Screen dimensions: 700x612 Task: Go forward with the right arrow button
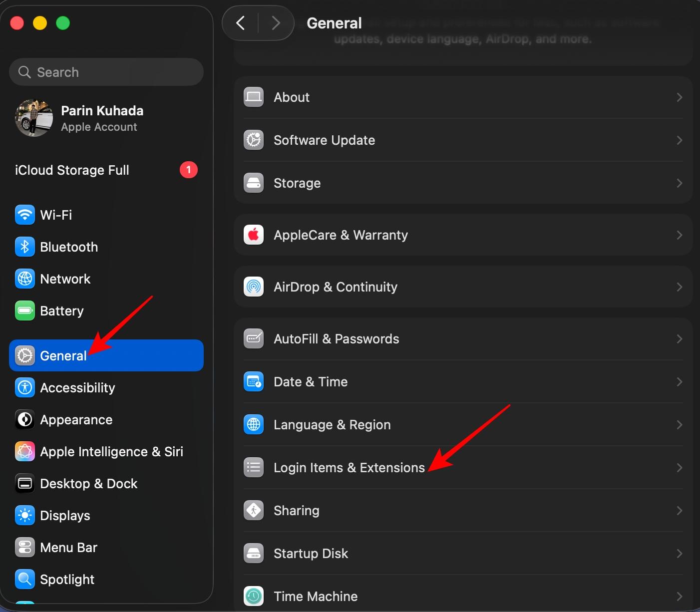coord(276,23)
